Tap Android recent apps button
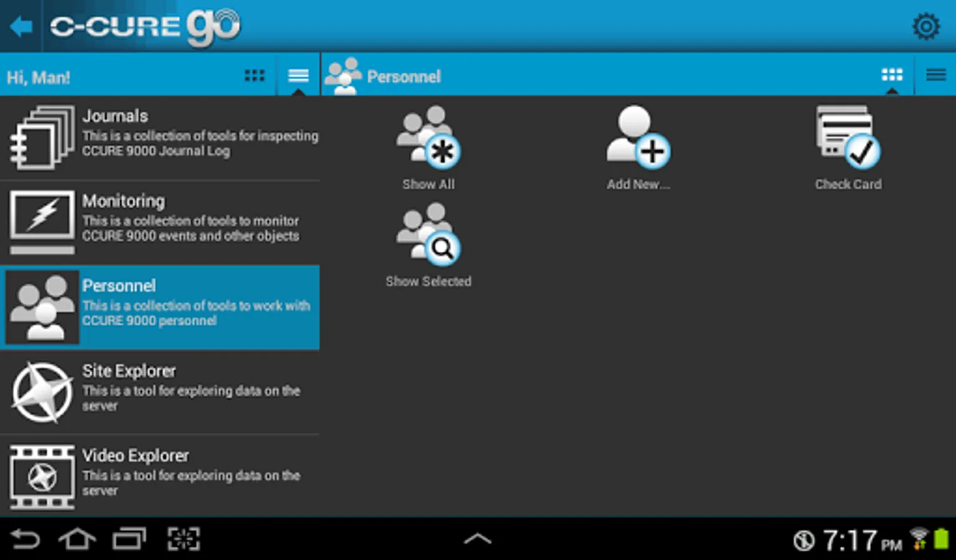Image resolution: width=956 pixels, height=560 pixels. point(129,539)
